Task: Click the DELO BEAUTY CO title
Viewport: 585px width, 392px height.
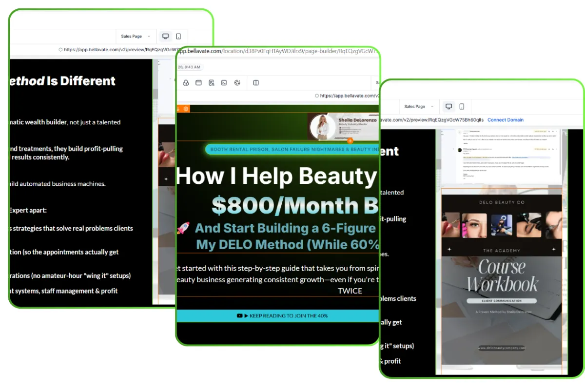Action: click(x=502, y=202)
